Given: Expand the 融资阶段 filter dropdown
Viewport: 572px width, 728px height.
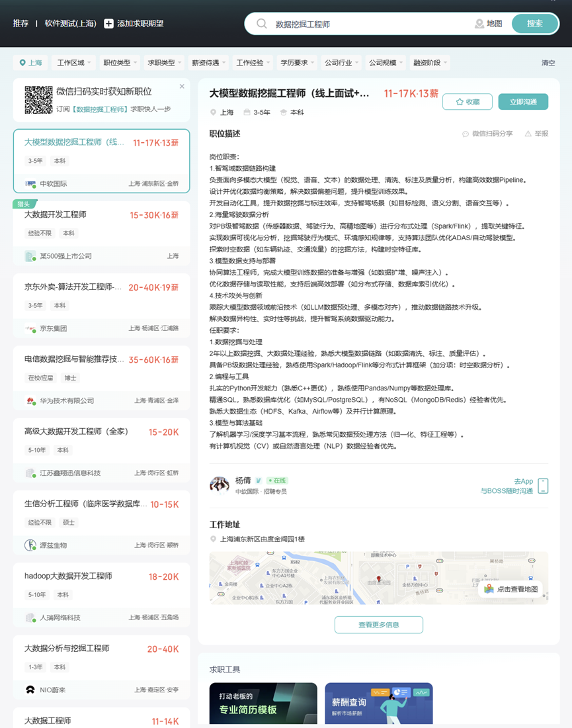Looking at the screenshot, I should tap(430, 63).
